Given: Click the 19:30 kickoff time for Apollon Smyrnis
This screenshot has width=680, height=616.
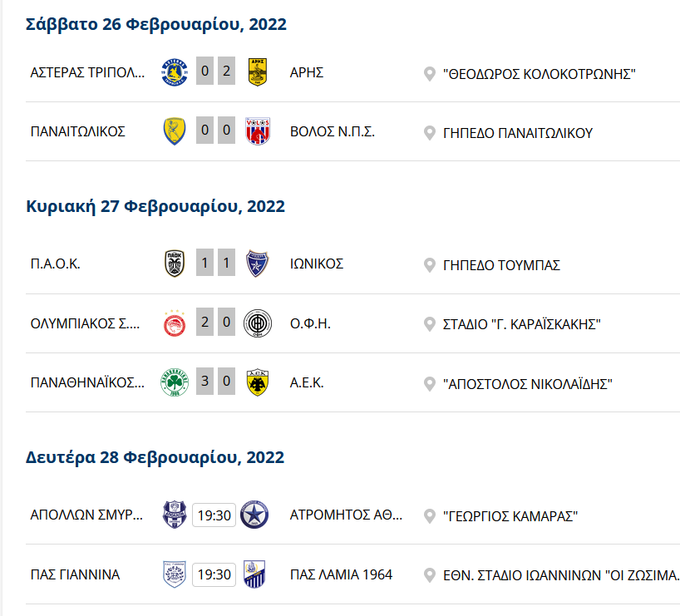Looking at the screenshot, I should click(214, 515).
